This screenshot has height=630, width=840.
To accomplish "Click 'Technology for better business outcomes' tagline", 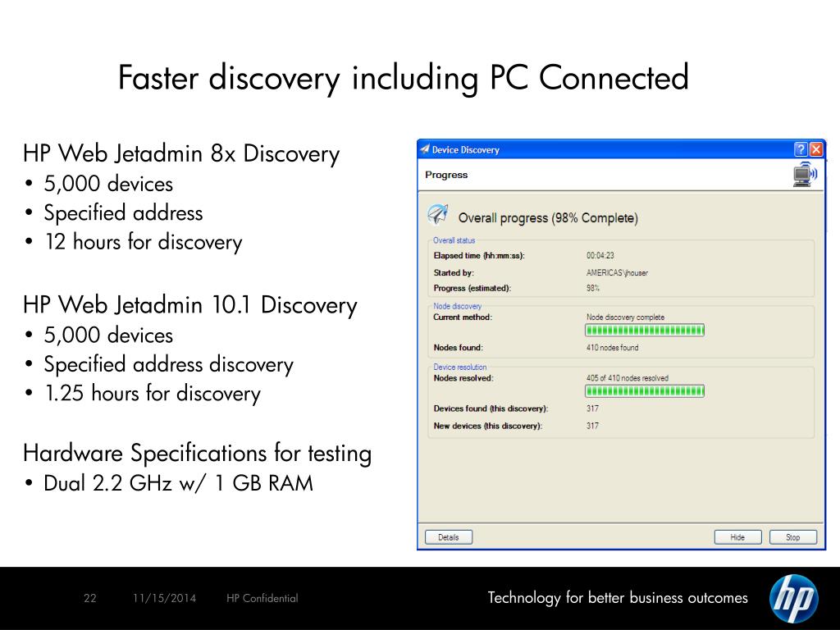I will [618, 597].
